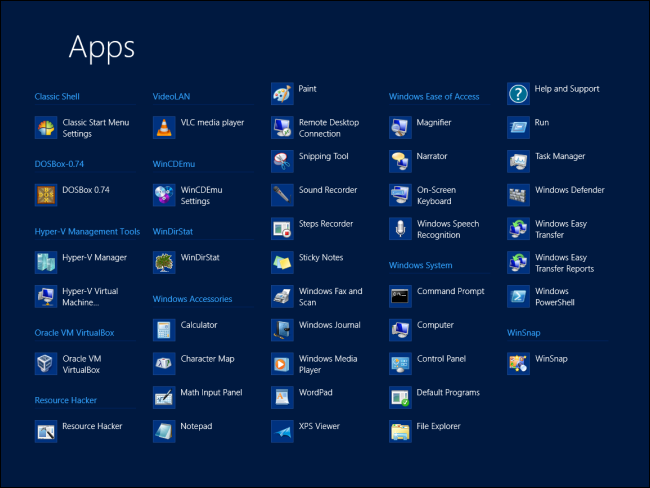Open Oracle VM VirtualBox icon

[46, 364]
